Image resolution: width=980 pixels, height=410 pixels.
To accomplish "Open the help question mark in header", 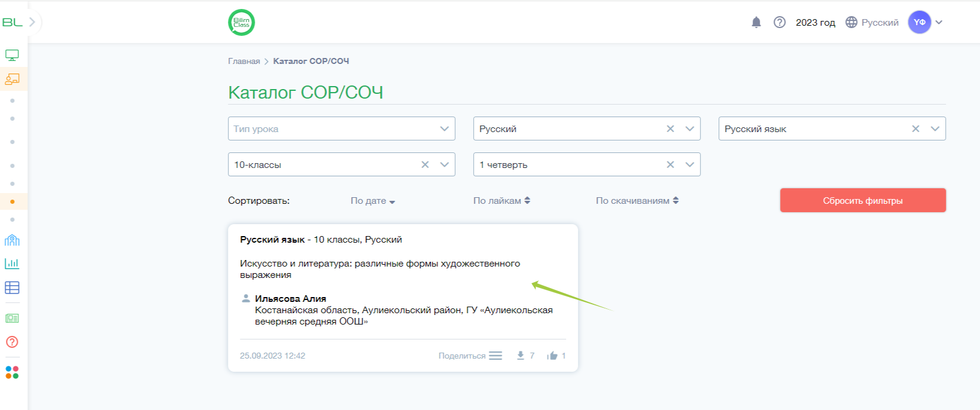I will point(780,22).
